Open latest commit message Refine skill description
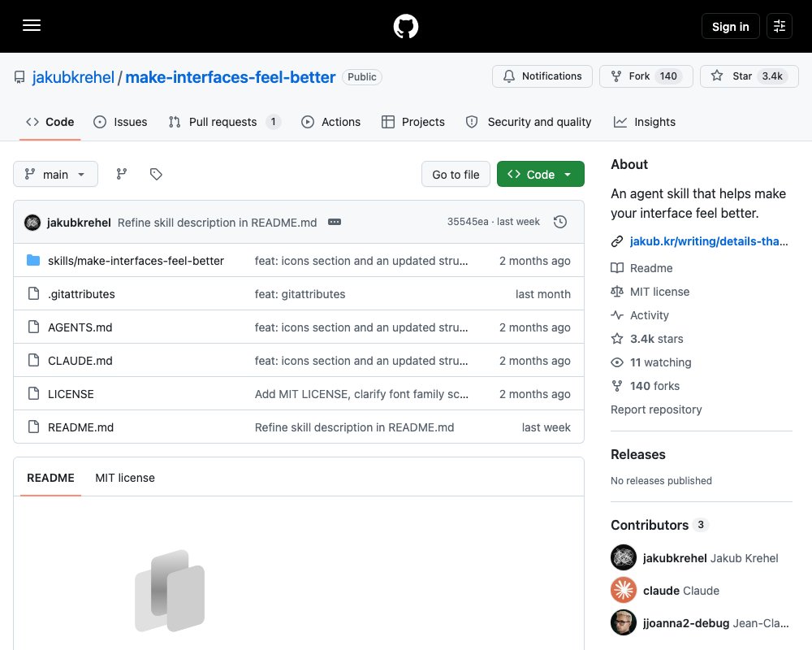Image resolution: width=812 pixels, height=650 pixels. [x=217, y=223]
